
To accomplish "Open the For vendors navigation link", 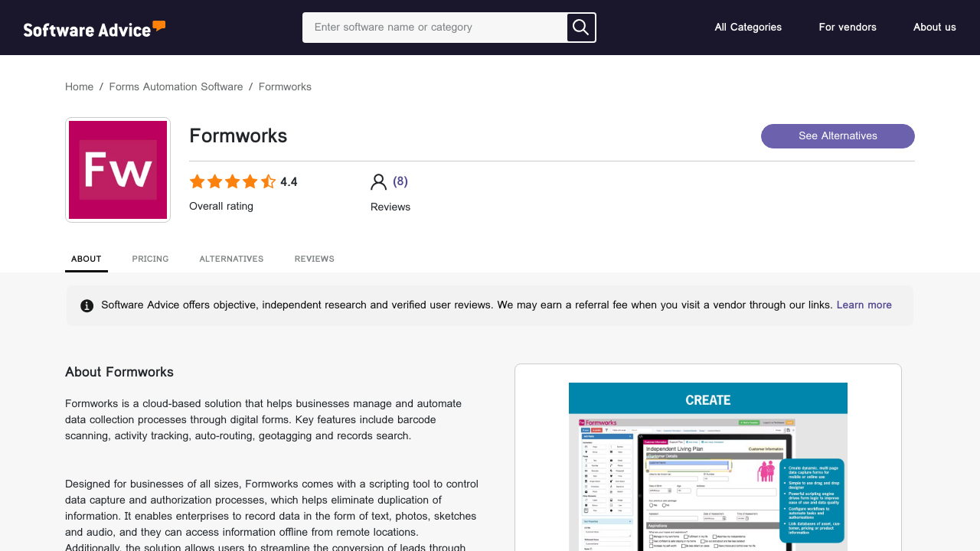I will pos(848,28).
